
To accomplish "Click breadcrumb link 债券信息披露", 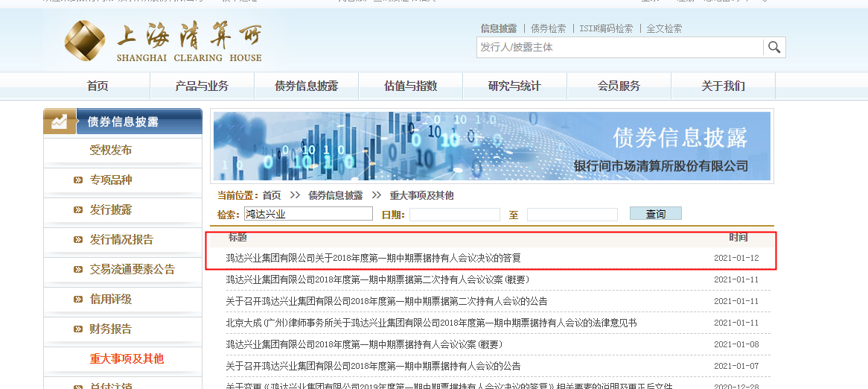I will point(336,195).
